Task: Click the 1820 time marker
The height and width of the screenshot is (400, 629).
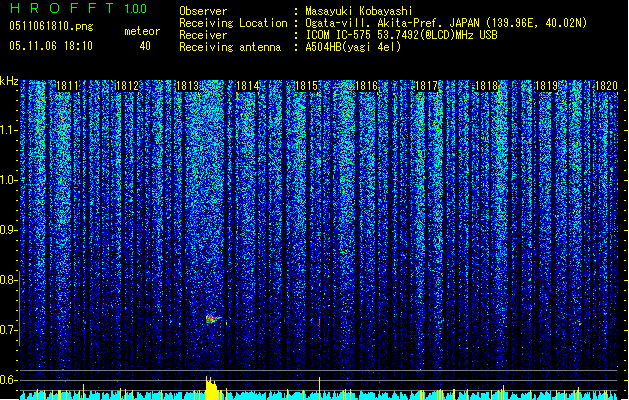Action: [606, 86]
